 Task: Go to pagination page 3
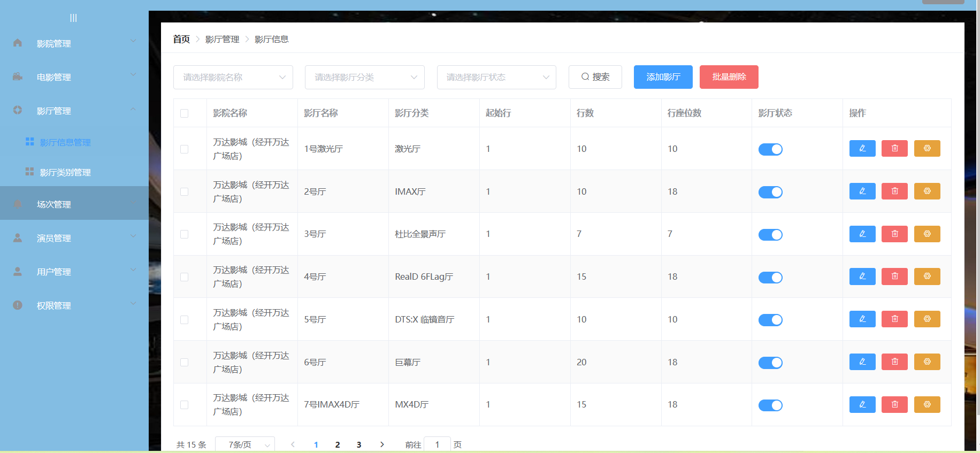(359, 444)
